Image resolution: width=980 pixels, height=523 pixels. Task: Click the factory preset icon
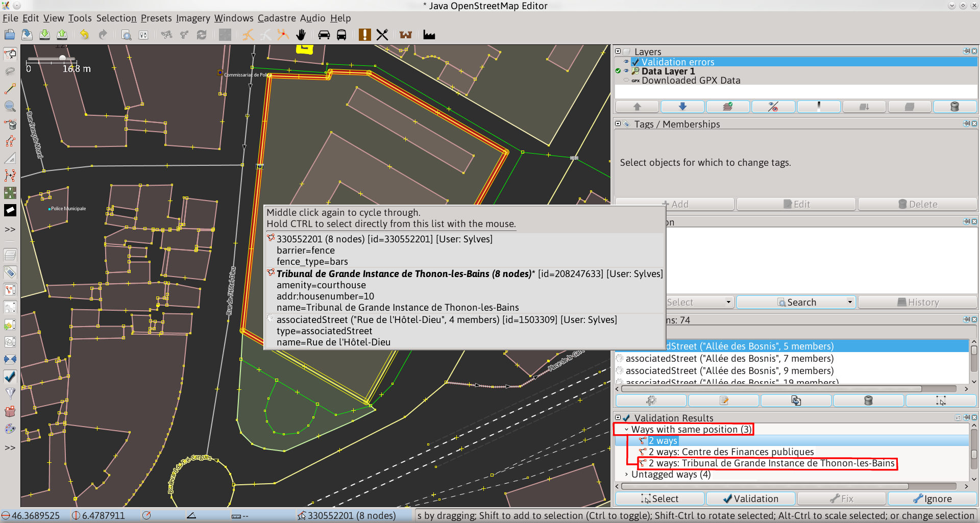click(429, 35)
